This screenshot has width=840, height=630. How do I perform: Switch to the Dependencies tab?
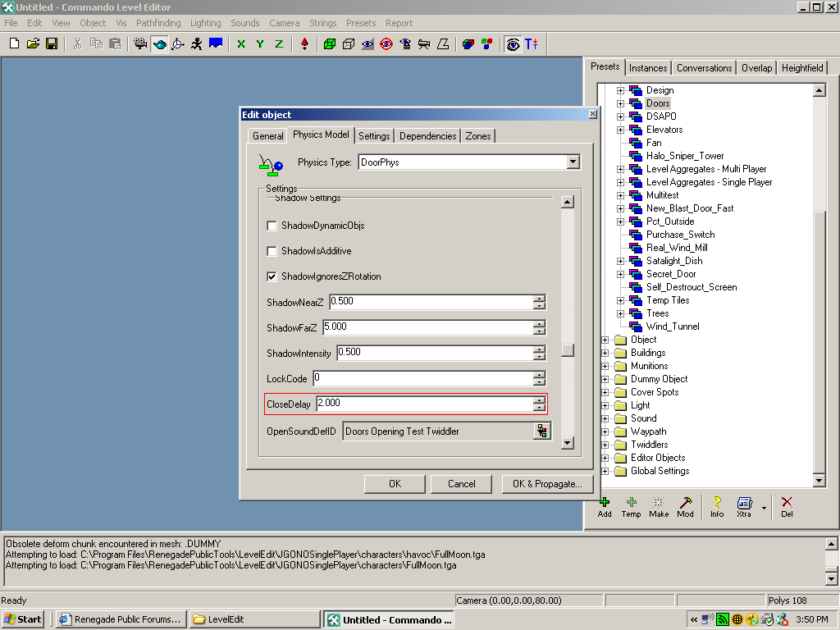[427, 136]
